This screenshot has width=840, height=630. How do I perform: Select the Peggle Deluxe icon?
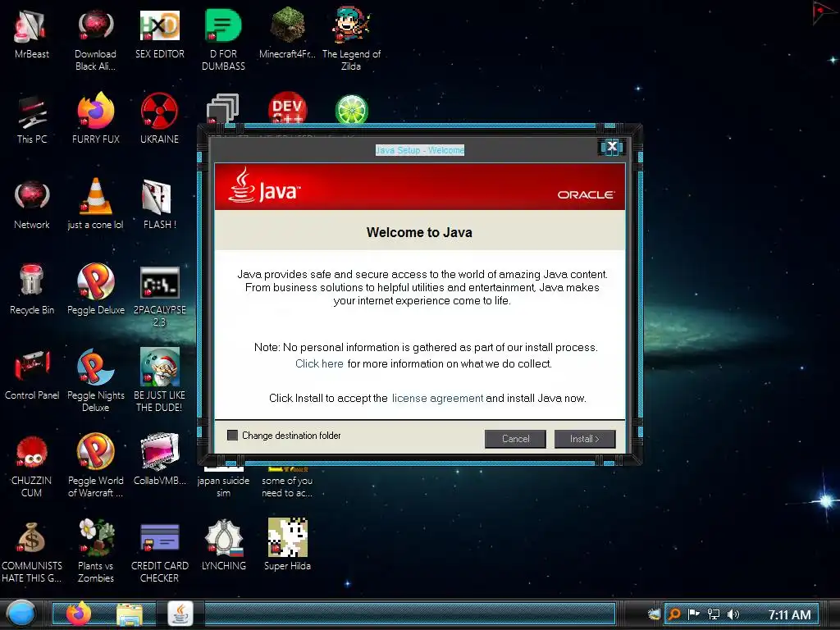[x=95, y=290]
